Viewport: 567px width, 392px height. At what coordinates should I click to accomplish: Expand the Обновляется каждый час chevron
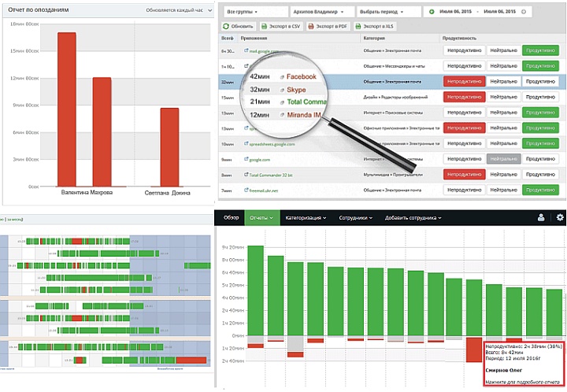[209, 10]
